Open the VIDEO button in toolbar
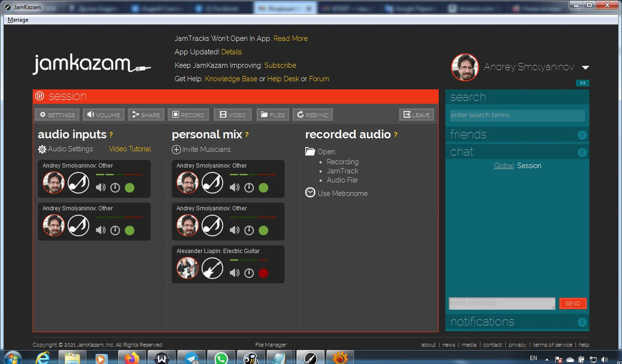The image size is (622, 364). tap(233, 115)
